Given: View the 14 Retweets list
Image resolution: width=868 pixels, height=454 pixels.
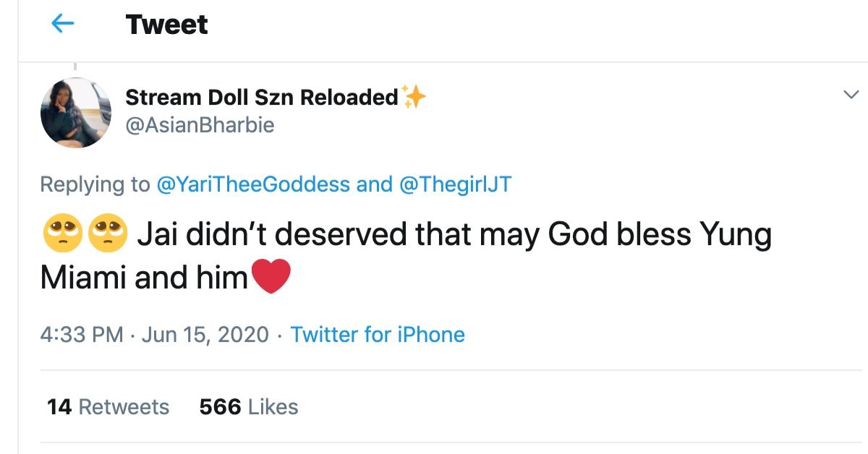Looking at the screenshot, I should (x=108, y=407).
